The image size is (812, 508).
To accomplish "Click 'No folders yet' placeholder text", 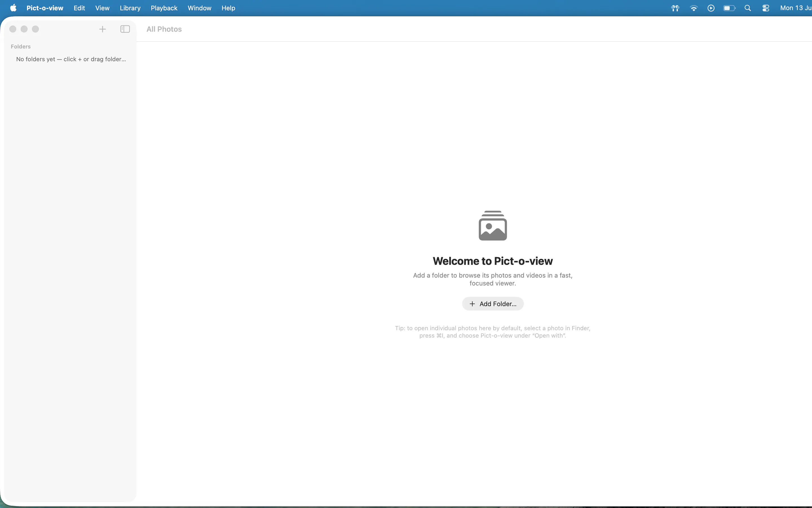I will click(x=71, y=59).
